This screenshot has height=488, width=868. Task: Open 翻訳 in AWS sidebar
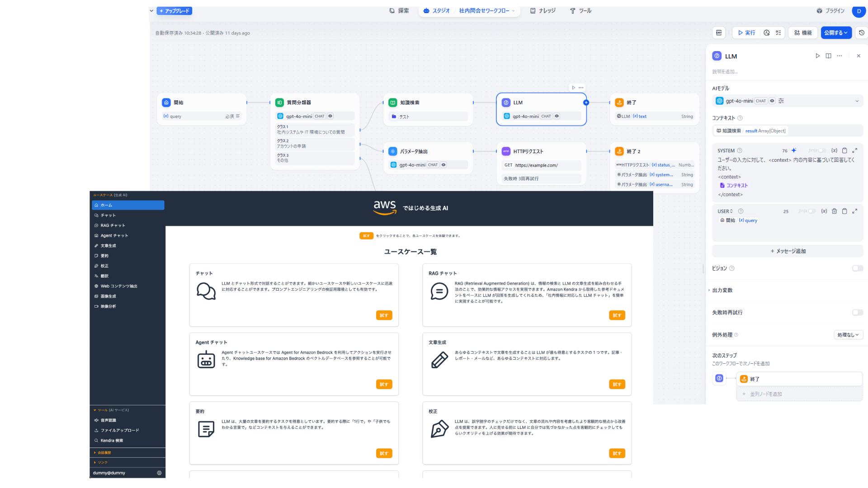pos(128,276)
